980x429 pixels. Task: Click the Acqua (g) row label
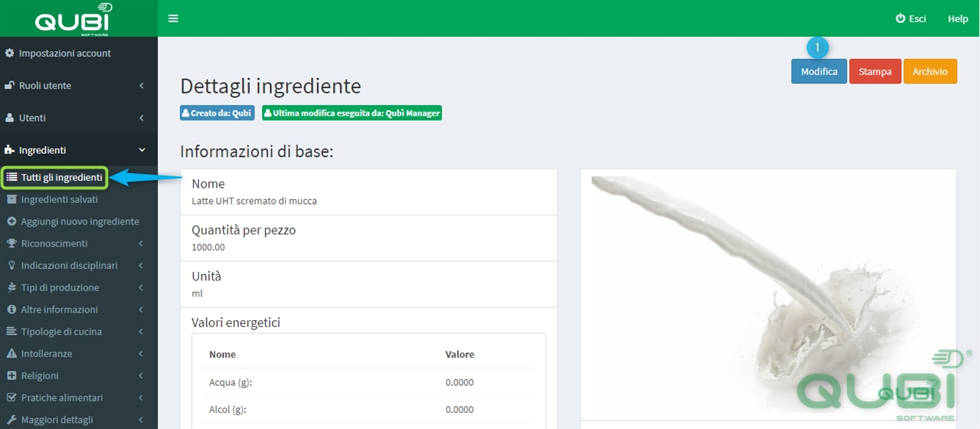230,382
